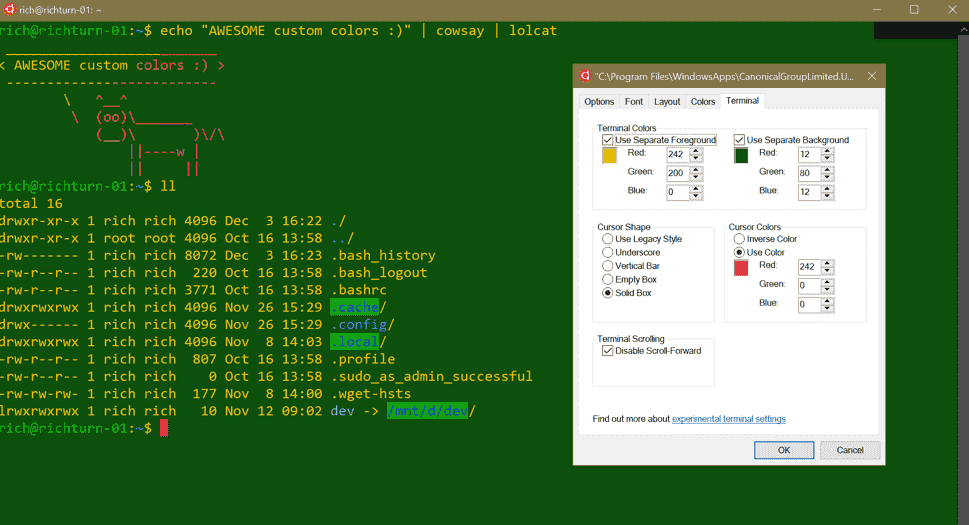This screenshot has width=969, height=525.
Task: Select the Terminal tab
Action: [742, 101]
